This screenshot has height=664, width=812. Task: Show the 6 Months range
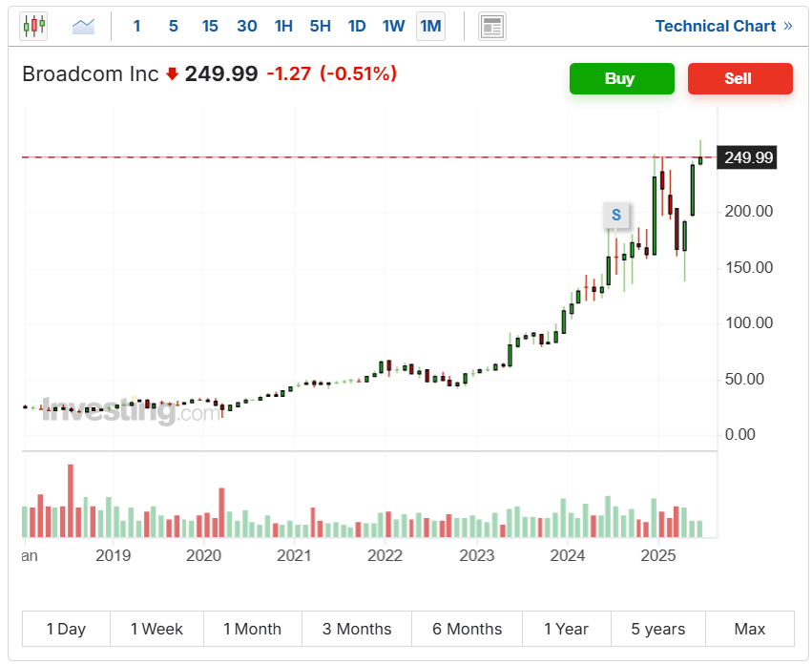(468, 629)
